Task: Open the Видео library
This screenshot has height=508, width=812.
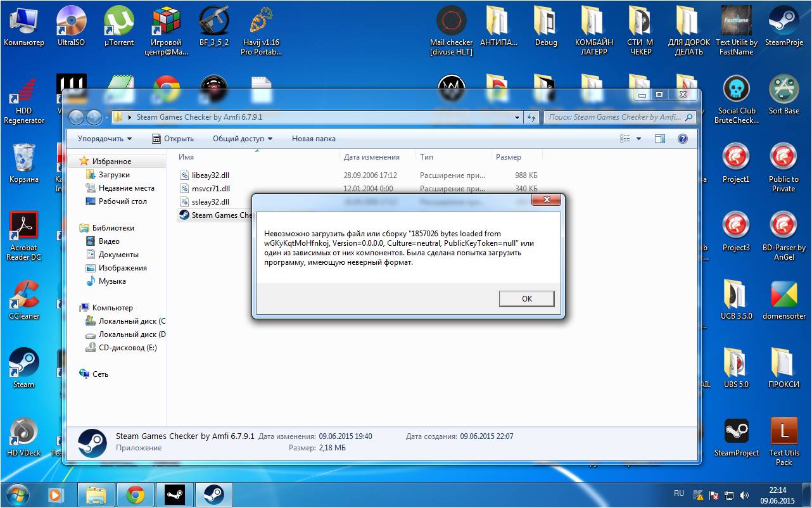Action: 109,241
